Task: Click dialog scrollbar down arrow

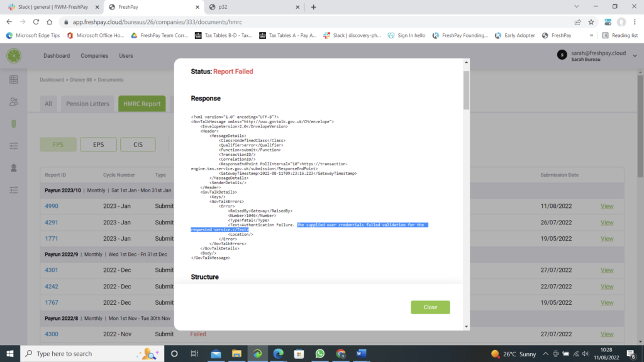Action: pyautogui.click(x=466, y=327)
